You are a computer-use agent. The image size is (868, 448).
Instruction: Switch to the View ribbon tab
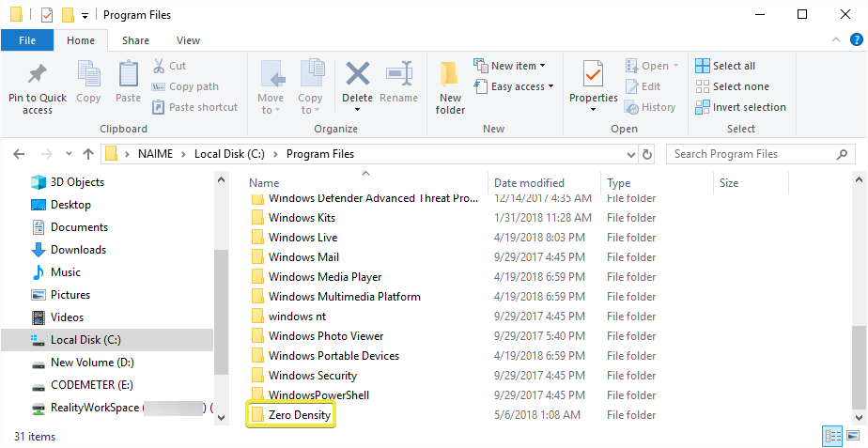(188, 40)
